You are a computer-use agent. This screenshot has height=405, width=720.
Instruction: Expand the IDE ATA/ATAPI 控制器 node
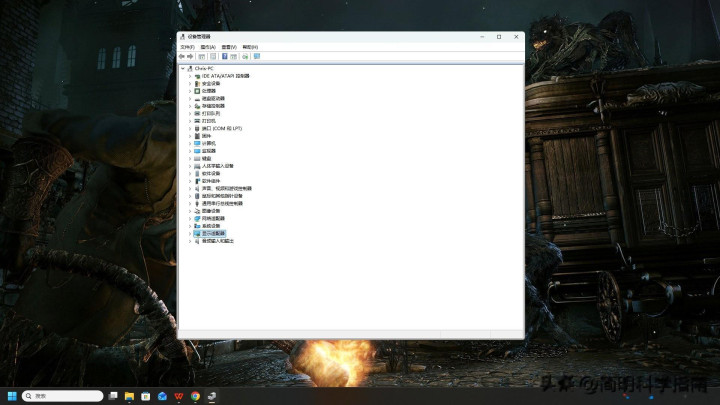point(189,75)
